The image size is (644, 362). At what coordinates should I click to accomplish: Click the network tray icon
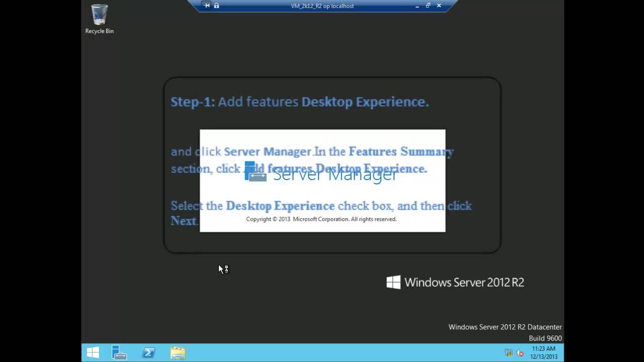pyautogui.click(x=509, y=353)
